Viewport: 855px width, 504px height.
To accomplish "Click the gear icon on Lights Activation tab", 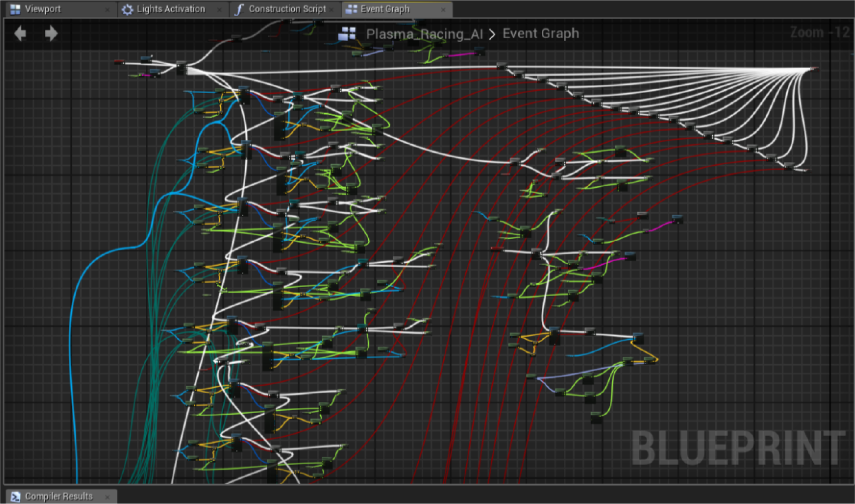I will pyautogui.click(x=127, y=9).
